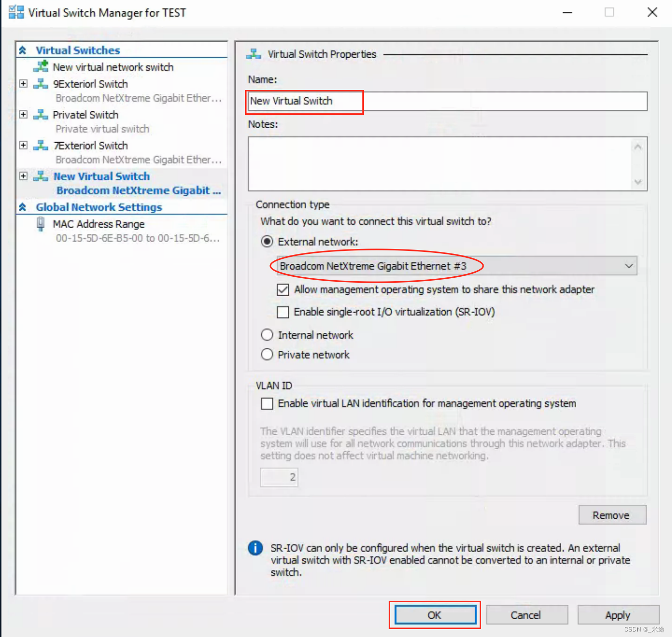The width and height of the screenshot is (672, 637).
Task: Click the Virtual Switch Properties header icon
Action: click(x=254, y=54)
